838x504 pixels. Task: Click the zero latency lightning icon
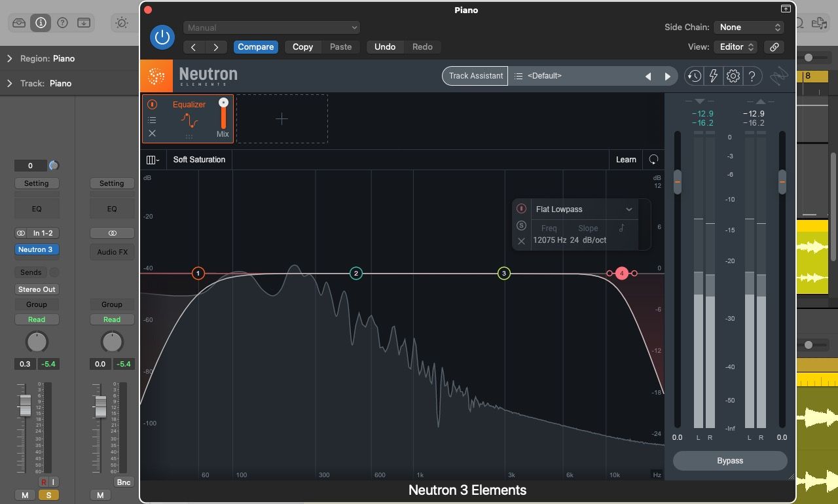(x=714, y=76)
